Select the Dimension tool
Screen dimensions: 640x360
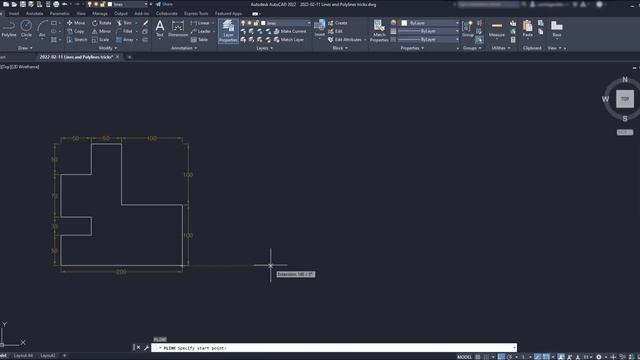click(x=178, y=29)
